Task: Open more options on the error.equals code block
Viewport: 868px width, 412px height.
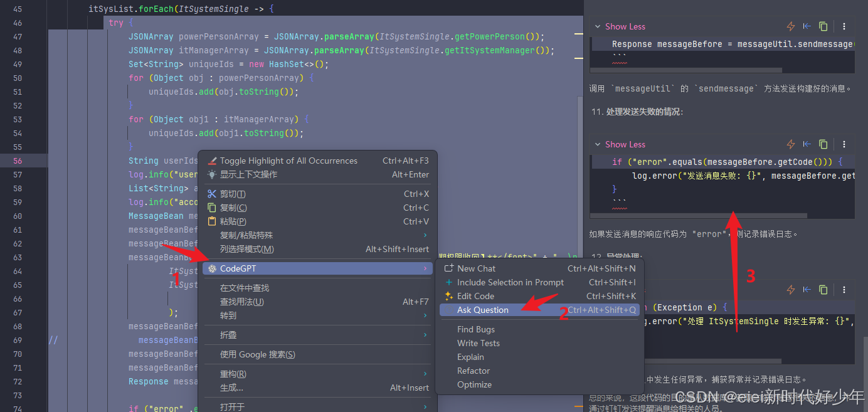Action: [x=844, y=144]
